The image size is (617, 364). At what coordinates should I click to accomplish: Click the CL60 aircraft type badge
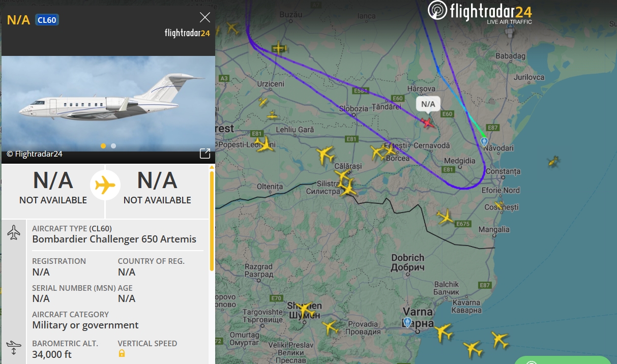[47, 20]
